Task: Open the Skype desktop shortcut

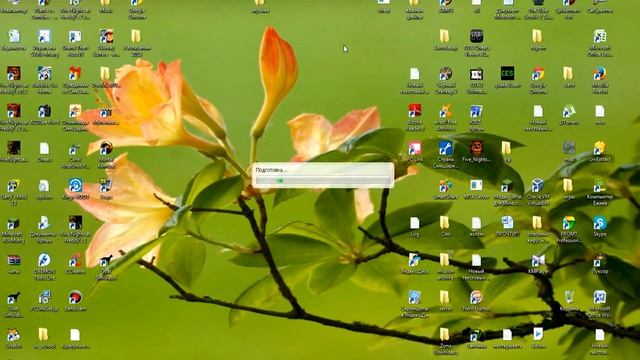Action: pyautogui.click(x=599, y=224)
